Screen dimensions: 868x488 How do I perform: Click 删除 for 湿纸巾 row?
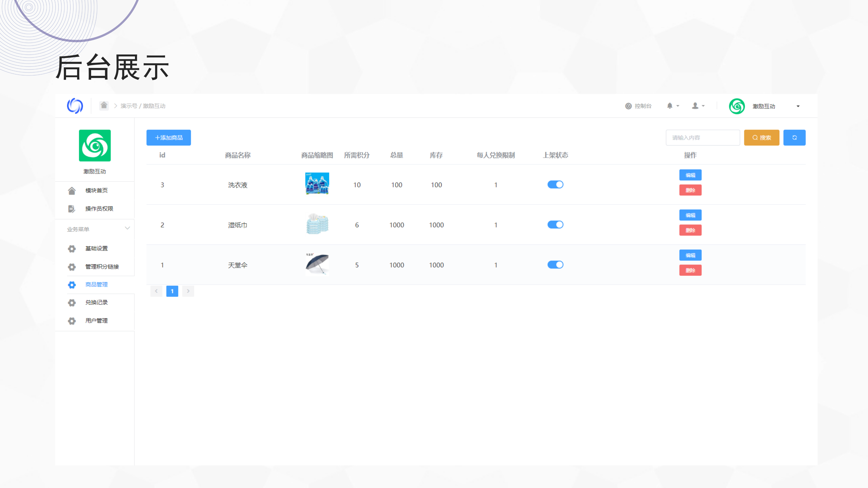point(690,230)
